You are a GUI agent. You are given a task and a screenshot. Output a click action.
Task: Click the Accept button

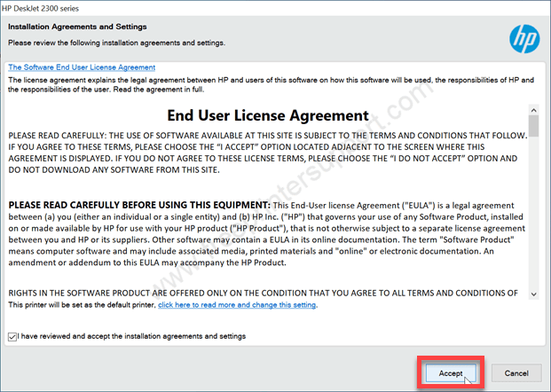click(451, 373)
